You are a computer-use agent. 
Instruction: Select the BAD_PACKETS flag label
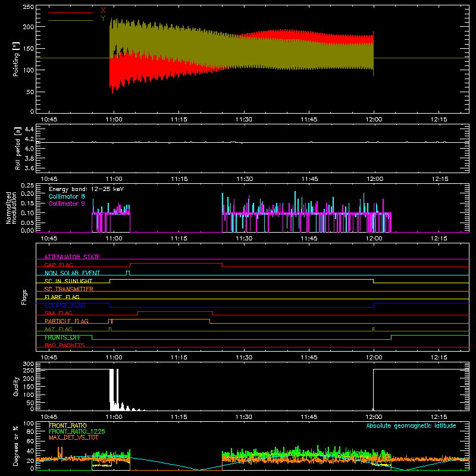click(x=65, y=345)
